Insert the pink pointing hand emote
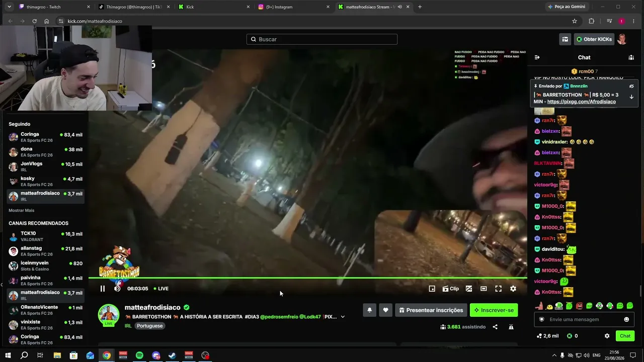Viewport: 644px width, 362px height. click(x=539, y=306)
